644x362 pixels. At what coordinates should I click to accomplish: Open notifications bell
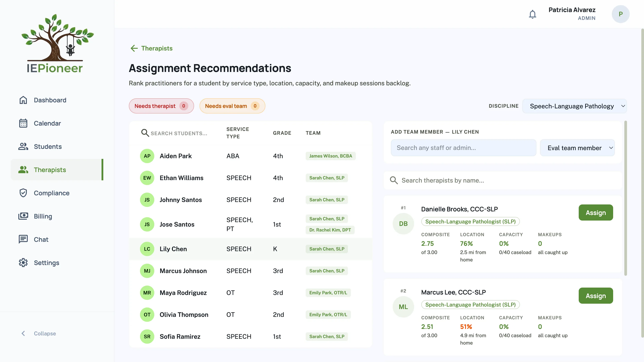[x=532, y=14]
